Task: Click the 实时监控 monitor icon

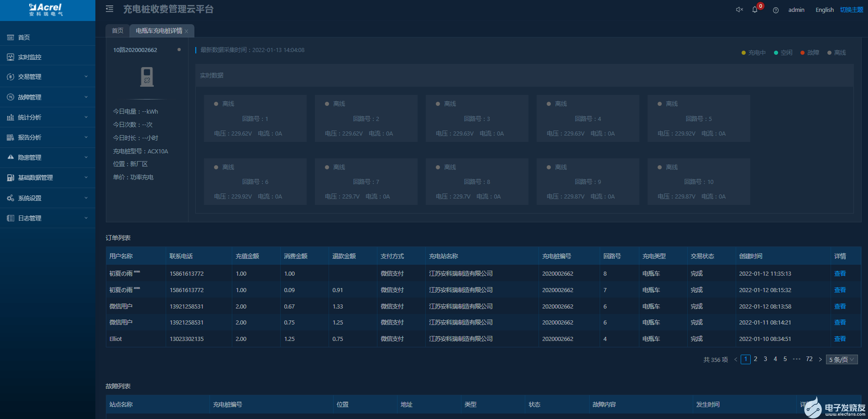Action: (10, 57)
